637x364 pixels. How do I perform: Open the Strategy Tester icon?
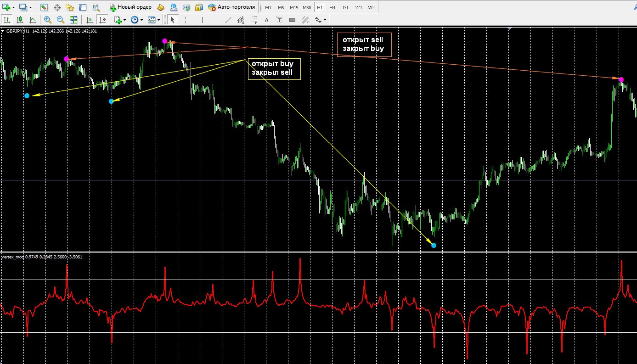click(x=96, y=7)
